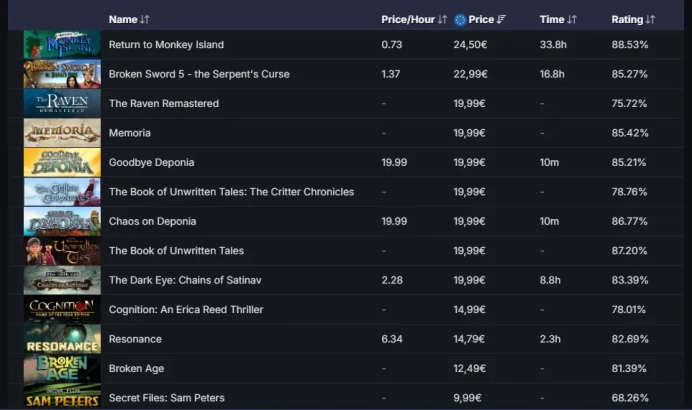Click the 87.20% rating value

[x=629, y=251]
